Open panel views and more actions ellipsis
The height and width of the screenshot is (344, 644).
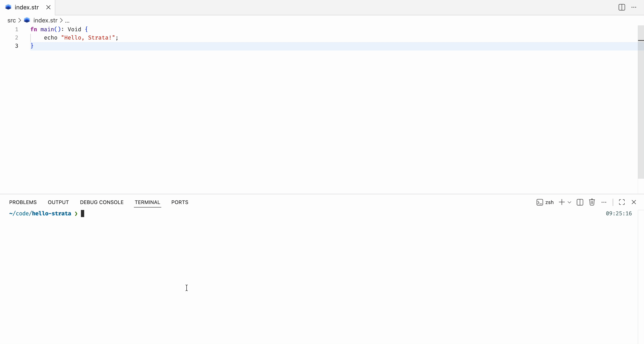604,202
